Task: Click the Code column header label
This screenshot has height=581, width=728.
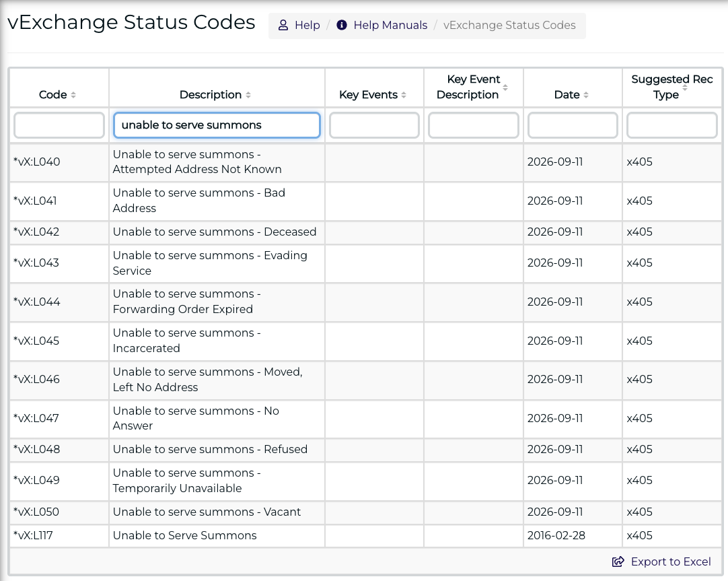Action: (x=53, y=95)
